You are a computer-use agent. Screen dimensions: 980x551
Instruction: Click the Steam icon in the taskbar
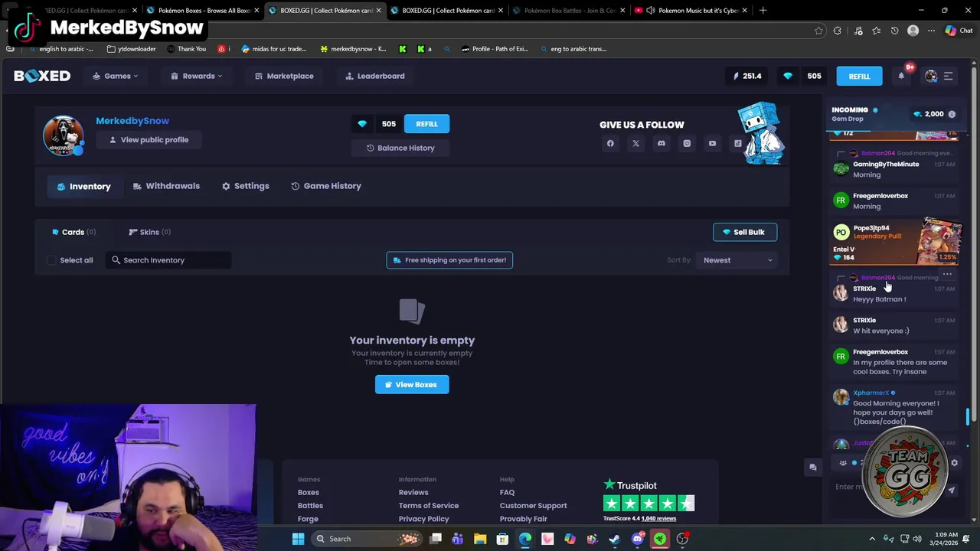pyautogui.click(x=614, y=539)
